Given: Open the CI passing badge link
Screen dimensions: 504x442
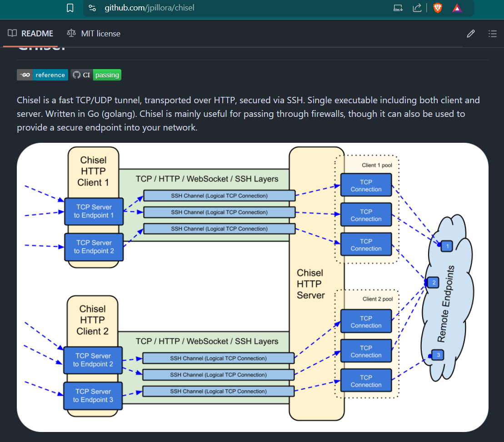Looking at the screenshot, I should coord(96,75).
